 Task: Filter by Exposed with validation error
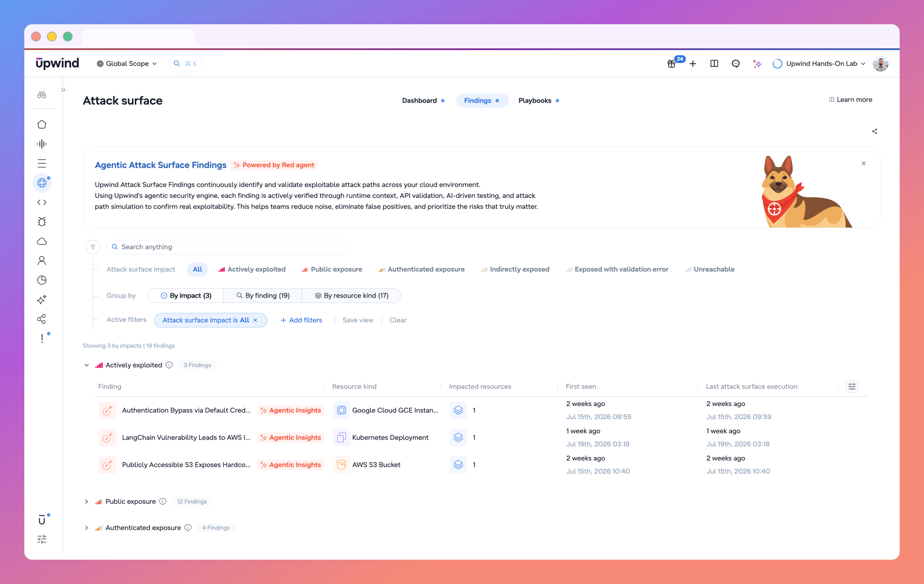pos(617,269)
